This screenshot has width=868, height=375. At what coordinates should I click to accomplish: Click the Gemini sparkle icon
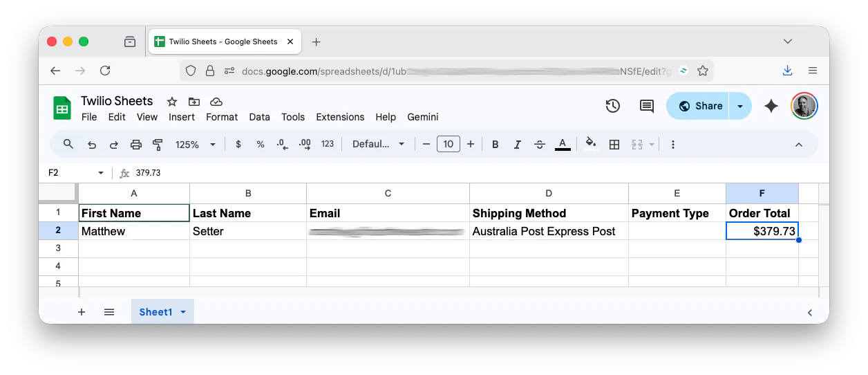(x=771, y=106)
